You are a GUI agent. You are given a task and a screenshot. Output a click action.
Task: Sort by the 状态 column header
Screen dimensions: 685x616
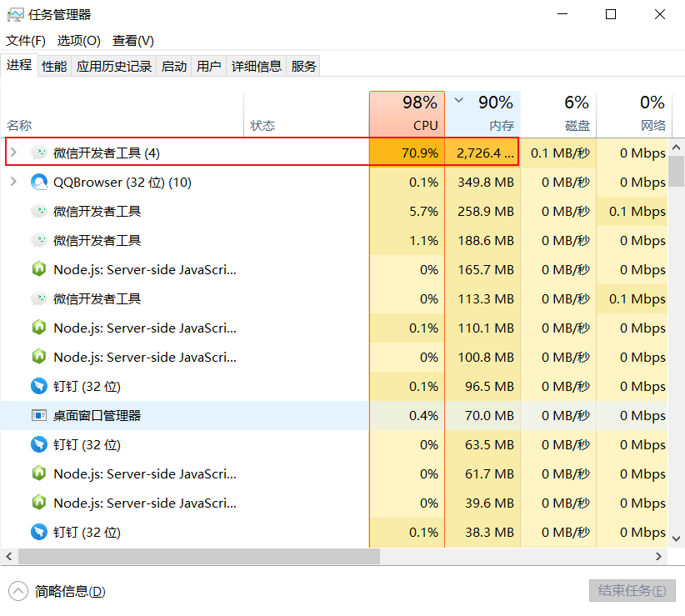[306, 114]
